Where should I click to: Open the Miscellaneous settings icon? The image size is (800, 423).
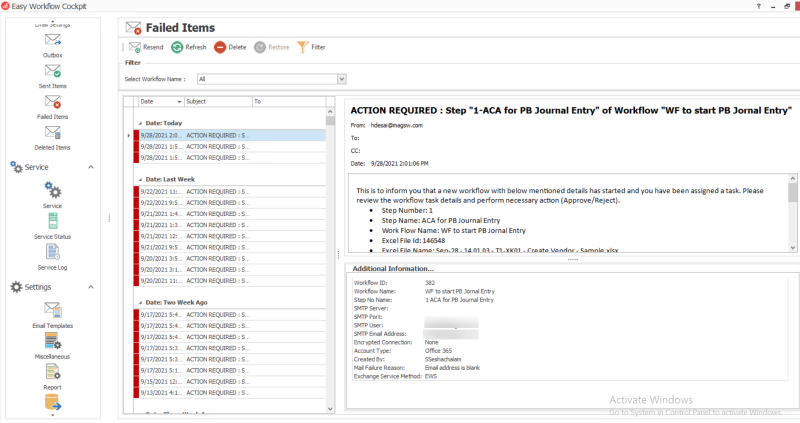[x=53, y=340]
